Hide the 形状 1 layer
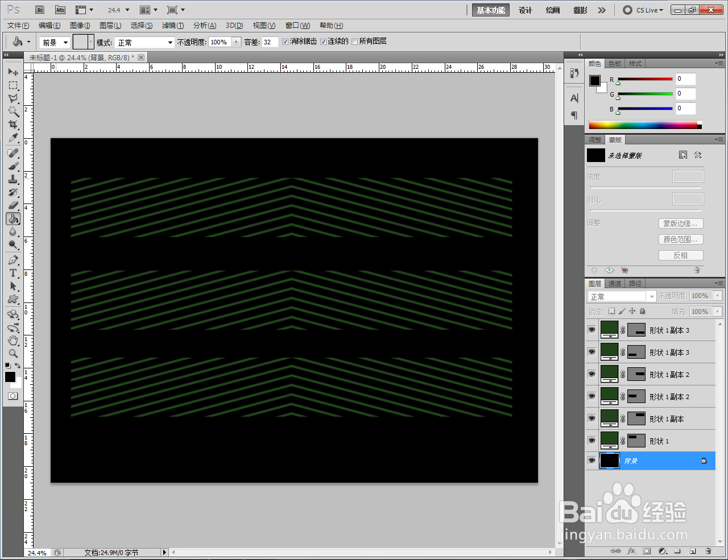728x560 pixels. 591,441
